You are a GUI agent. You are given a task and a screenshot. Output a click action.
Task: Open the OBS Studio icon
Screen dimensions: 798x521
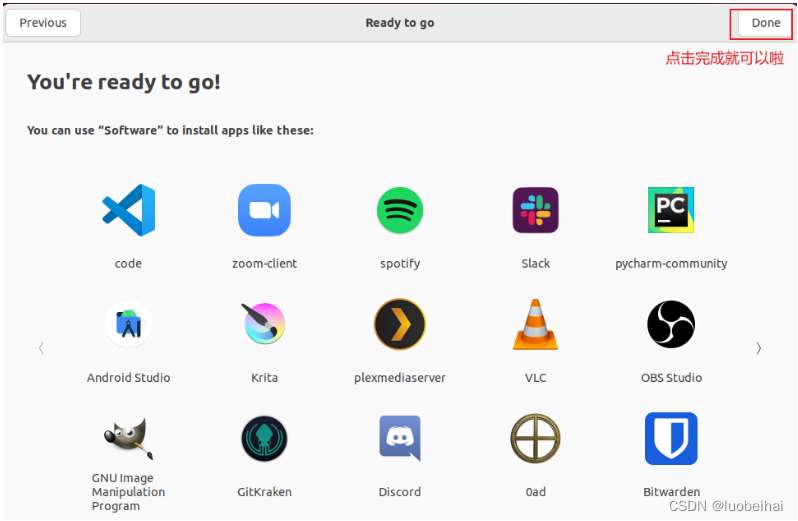(x=671, y=324)
